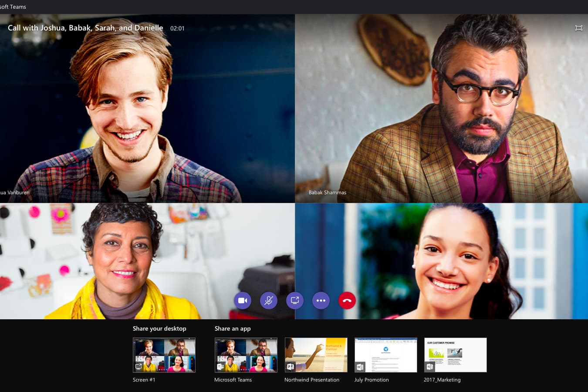Open the screen share control
Screen dimensions: 588x392
coord(295,301)
